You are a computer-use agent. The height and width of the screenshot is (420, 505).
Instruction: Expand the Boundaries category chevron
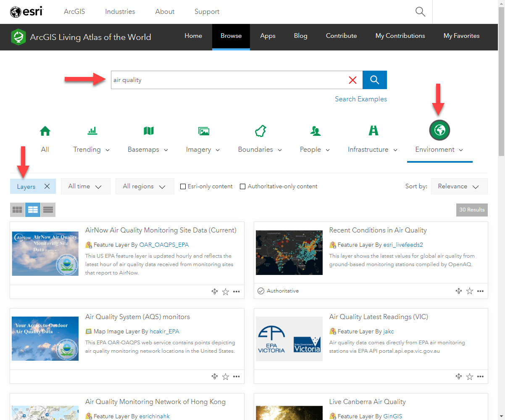coord(280,150)
